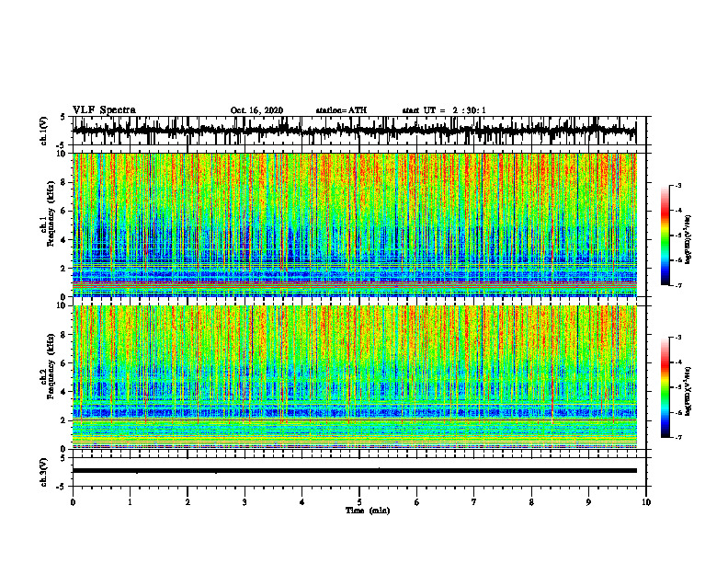Viewport: 728px width, 563px height.
Task: Click the ch.2 color bar unit label
Action: pyautogui.click(x=689, y=391)
